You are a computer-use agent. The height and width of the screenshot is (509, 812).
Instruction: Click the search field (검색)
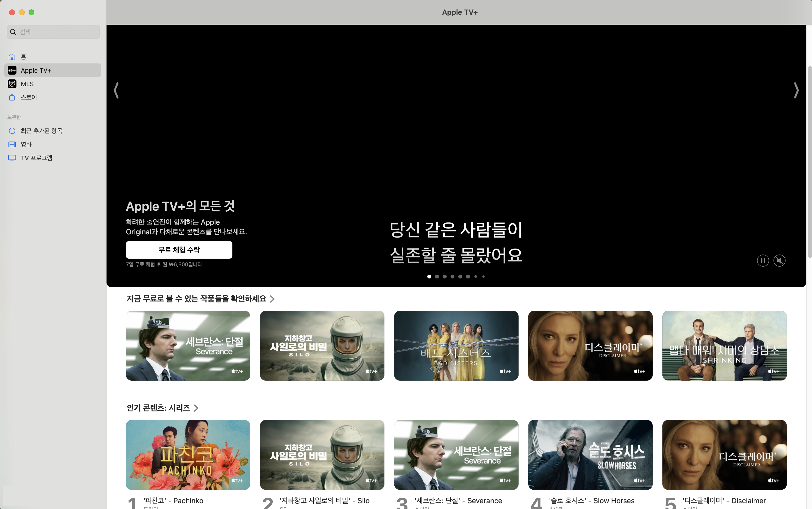tap(53, 32)
